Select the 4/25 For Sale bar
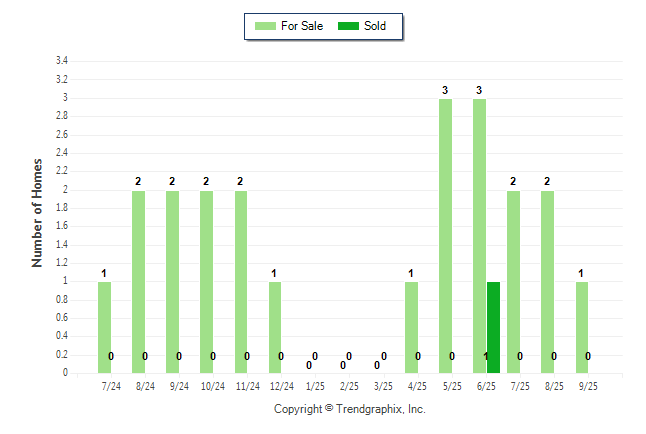Image resolution: width=646 pixels, height=434 pixels. tap(411, 327)
